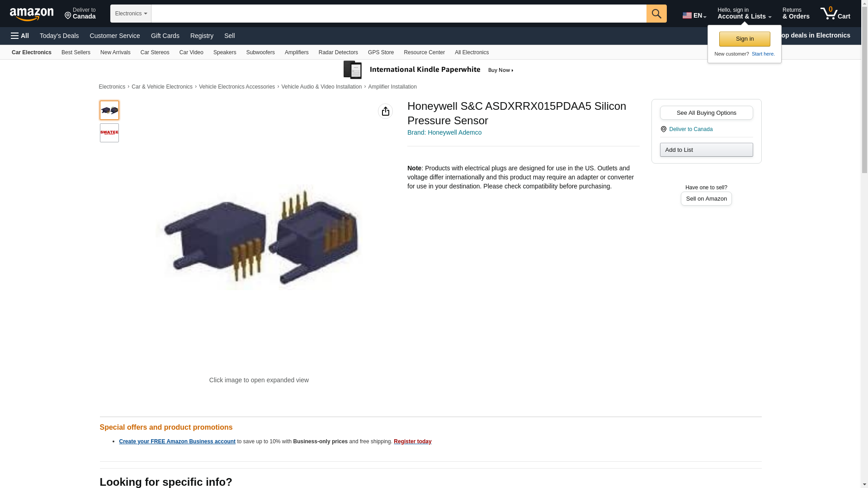Image resolution: width=868 pixels, height=488 pixels.
Task: Click Add to List button
Action: pos(706,150)
